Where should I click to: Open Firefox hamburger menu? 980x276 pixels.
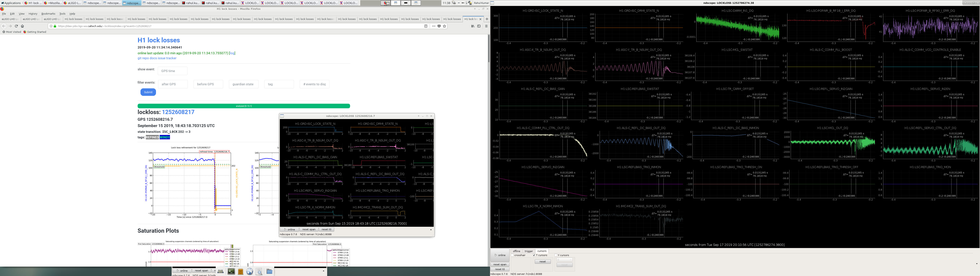pyautogui.click(x=486, y=26)
